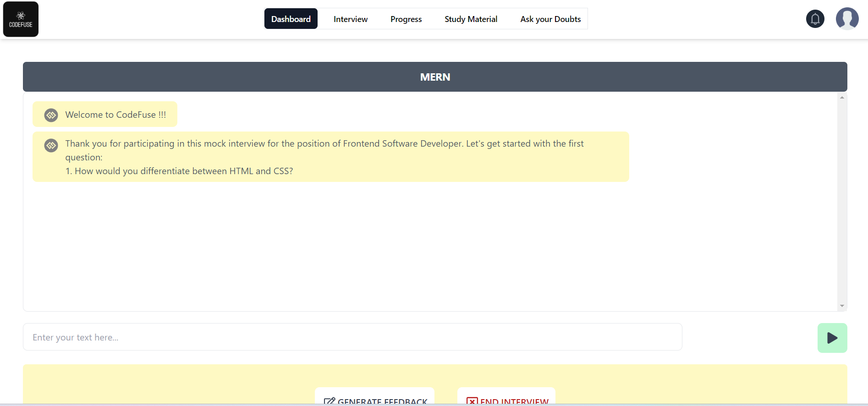The width and height of the screenshot is (868, 406).
Task: Click the Welcome to CodeFuse message bubble
Action: coord(105,115)
